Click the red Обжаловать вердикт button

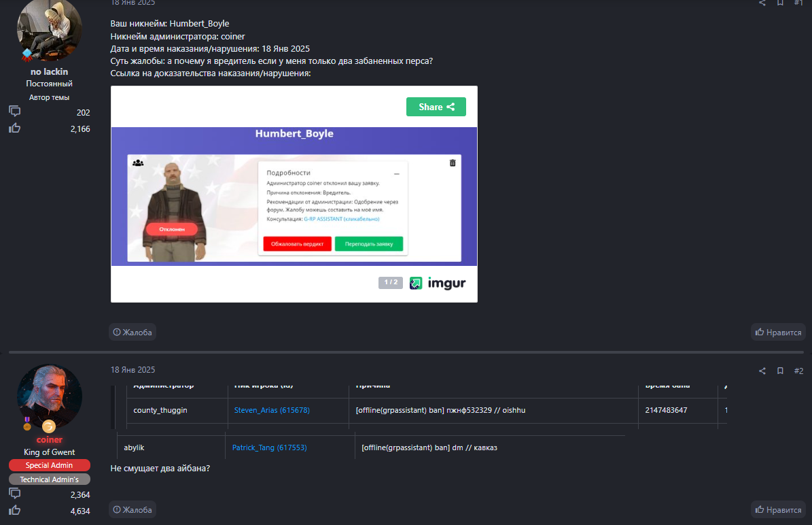point(297,243)
